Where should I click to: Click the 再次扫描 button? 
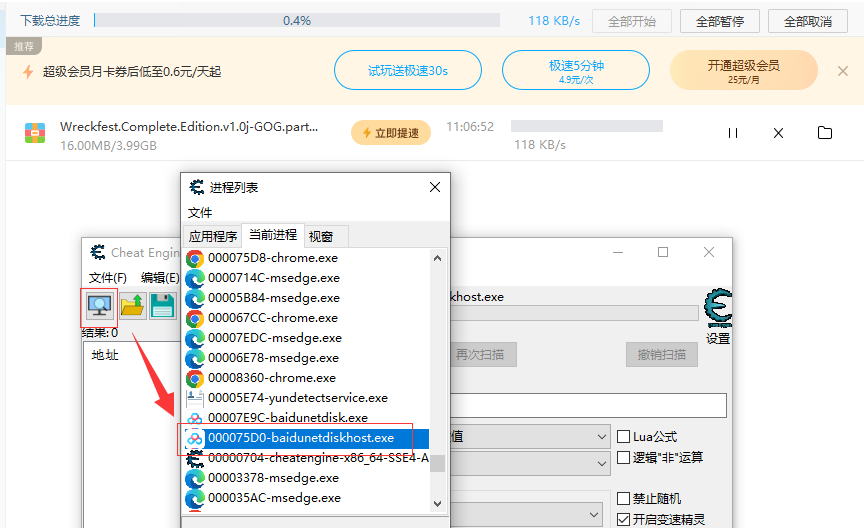pos(483,354)
